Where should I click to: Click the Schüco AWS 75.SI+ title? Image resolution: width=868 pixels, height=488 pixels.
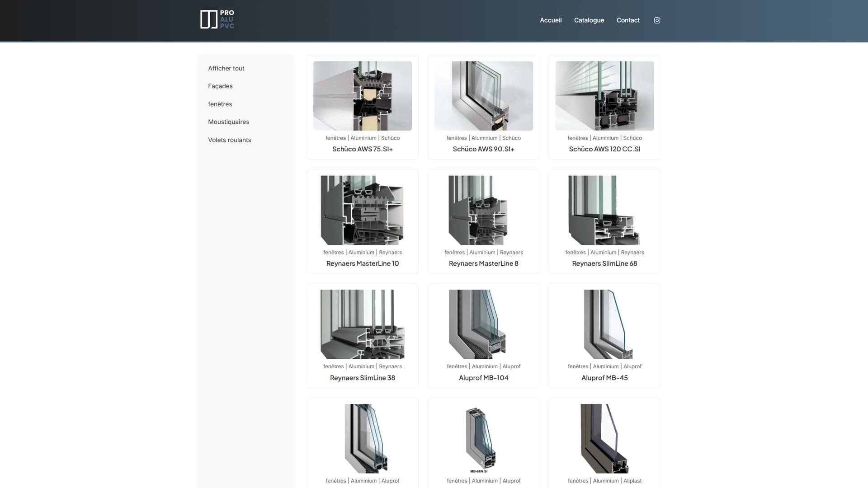pos(363,149)
